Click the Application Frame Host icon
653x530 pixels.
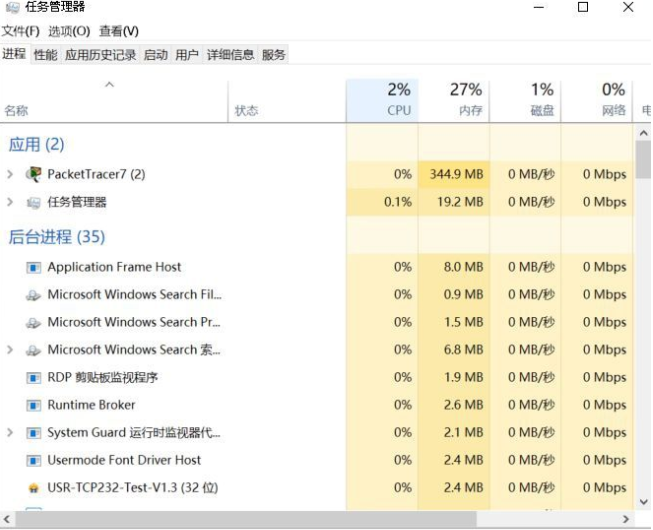33,267
